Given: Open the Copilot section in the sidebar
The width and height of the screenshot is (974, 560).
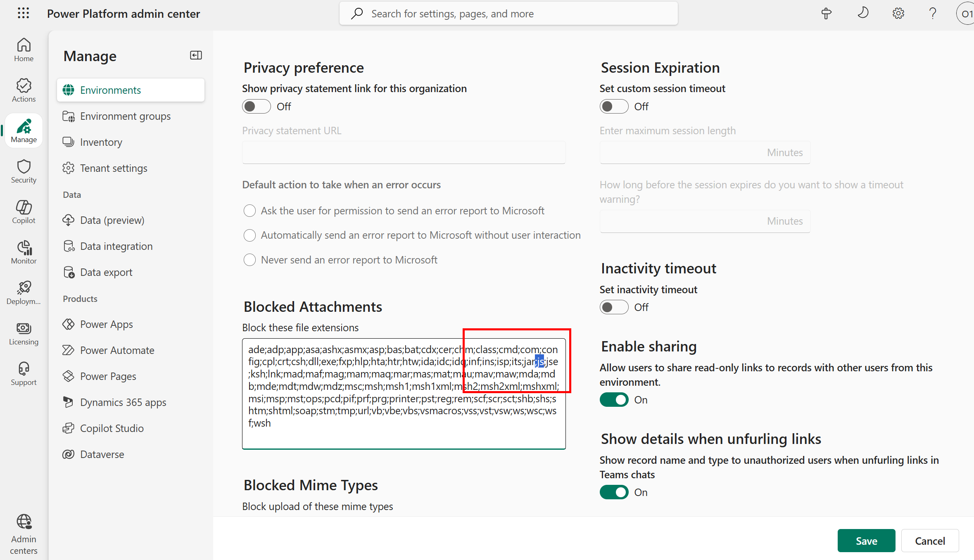Looking at the screenshot, I should tap(24, 211).
